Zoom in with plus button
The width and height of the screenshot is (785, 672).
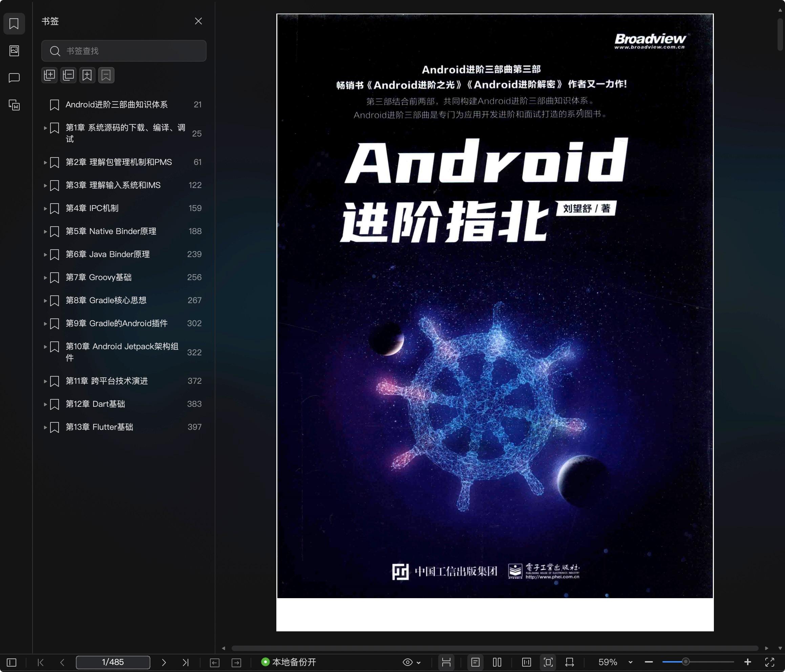[x=747, y=662]
